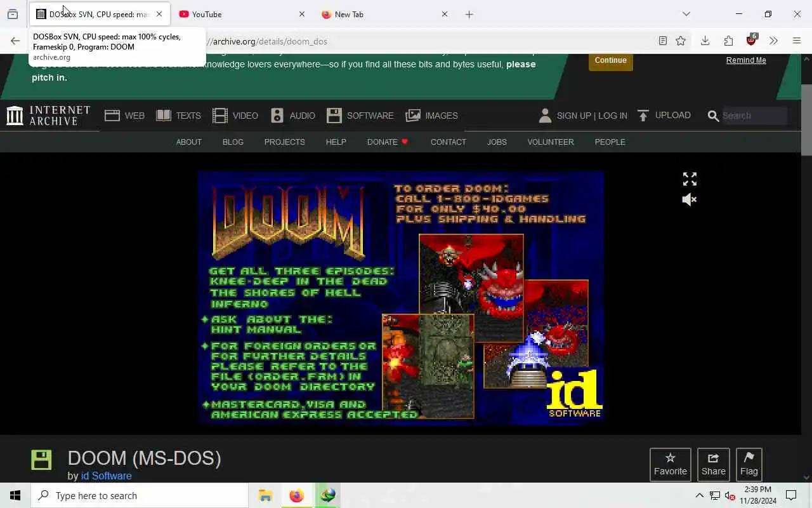Open the Firefox hamburger menu

(x=797, y=41)
